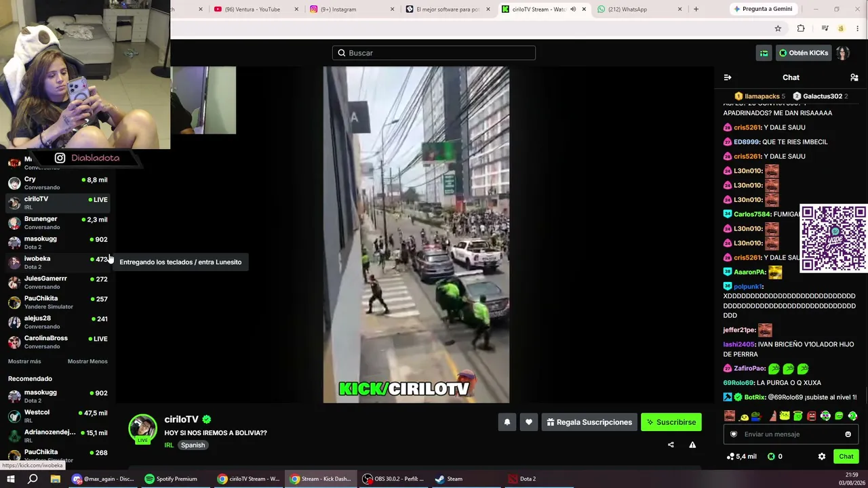Click the Carlos7584 username in chat

tap(752, 214)
